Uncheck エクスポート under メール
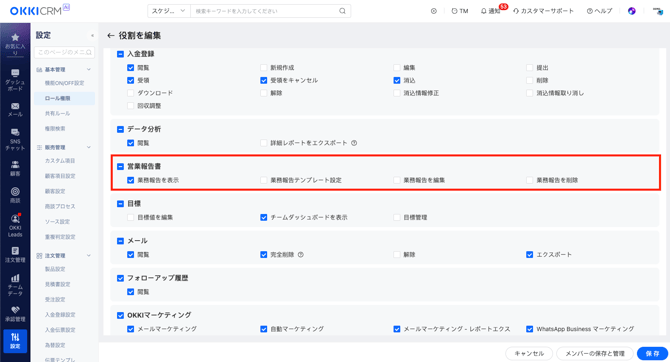Screen dimensions: 670x362 pos(529,255)
